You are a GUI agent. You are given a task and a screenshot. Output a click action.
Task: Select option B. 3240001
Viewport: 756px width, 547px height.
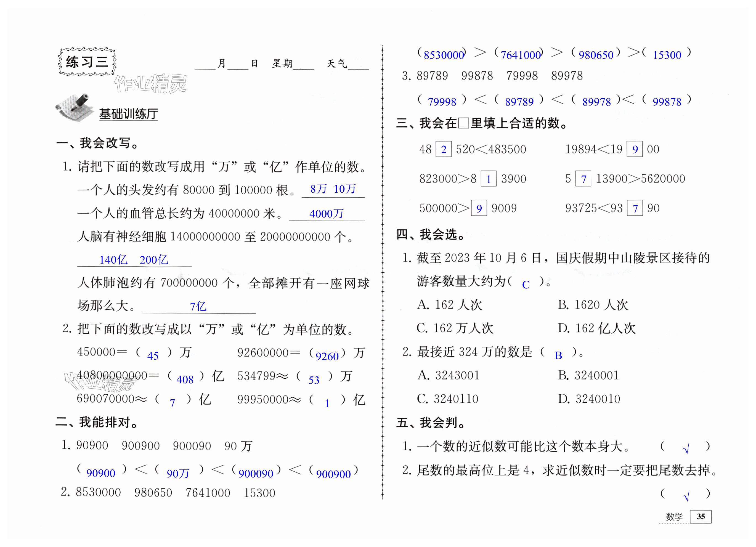[x=588, y=375]
